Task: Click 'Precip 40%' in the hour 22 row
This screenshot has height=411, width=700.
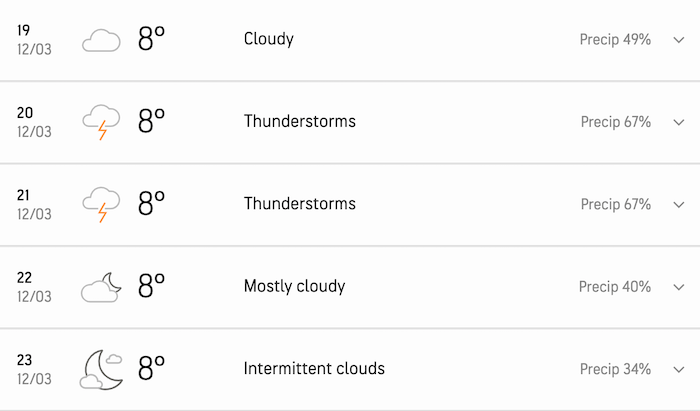Action: click(615, 287)
